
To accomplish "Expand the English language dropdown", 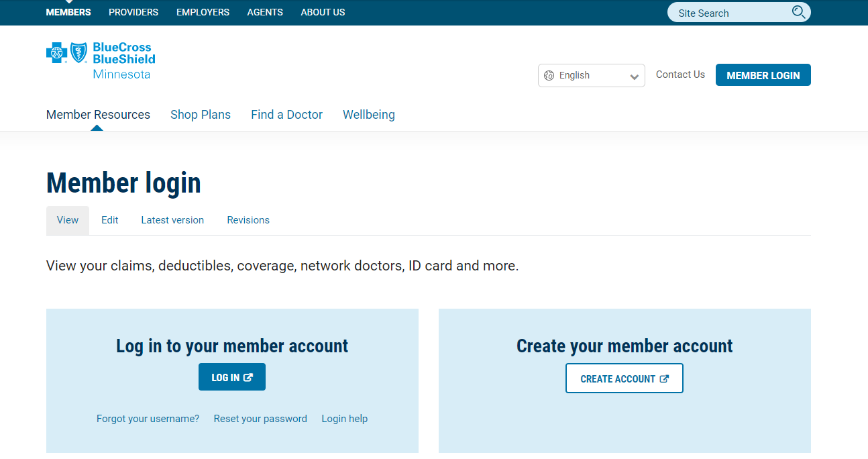I will point(591,76).
